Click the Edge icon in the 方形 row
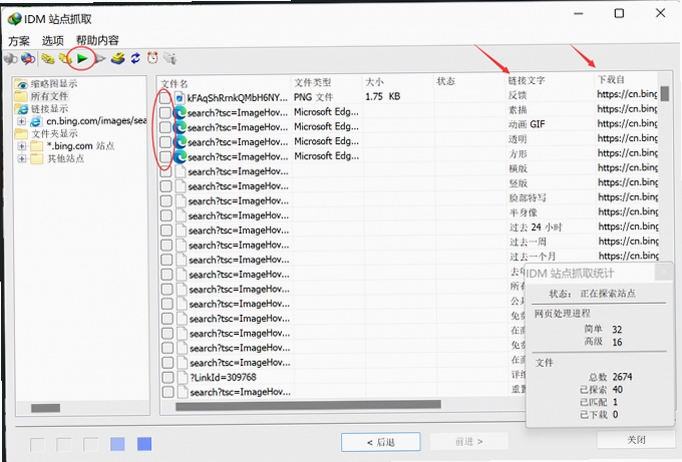The width and height of the screenshot is (682, 462). click(180, 157)
